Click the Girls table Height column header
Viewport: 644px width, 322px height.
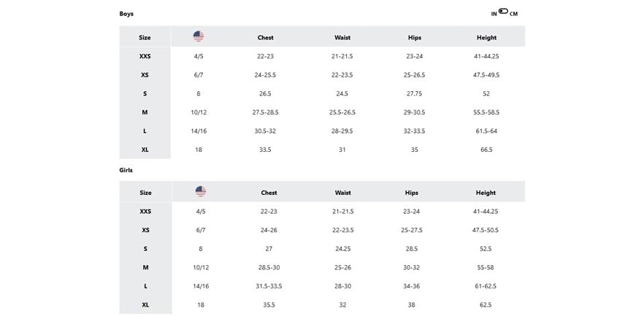coord(486,193)
